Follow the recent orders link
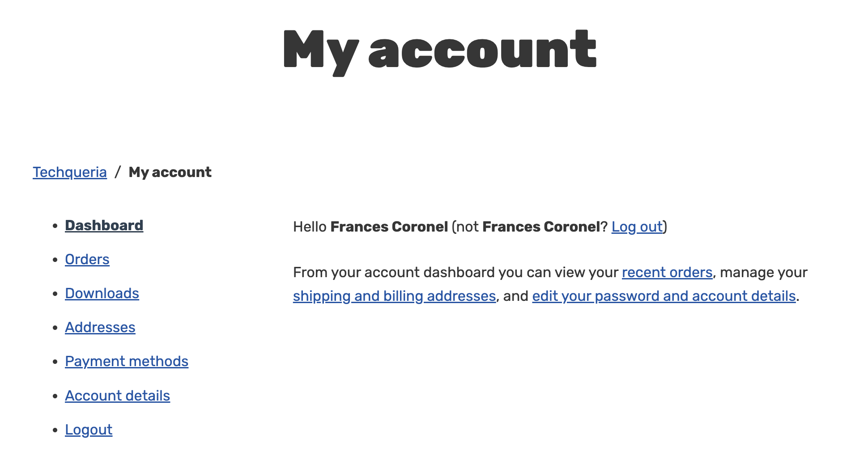The width and height of the screenshot is (868, 456). click(667, 272)
